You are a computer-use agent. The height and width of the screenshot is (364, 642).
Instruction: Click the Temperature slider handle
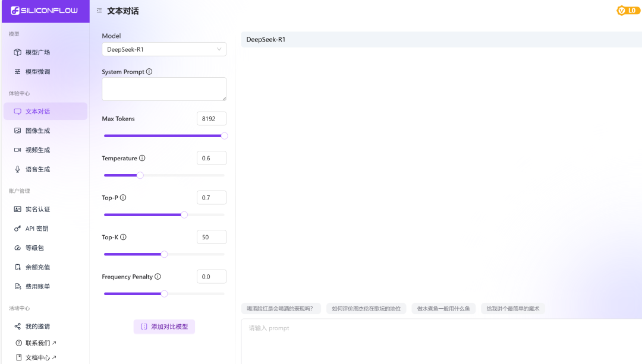[140, 175]
